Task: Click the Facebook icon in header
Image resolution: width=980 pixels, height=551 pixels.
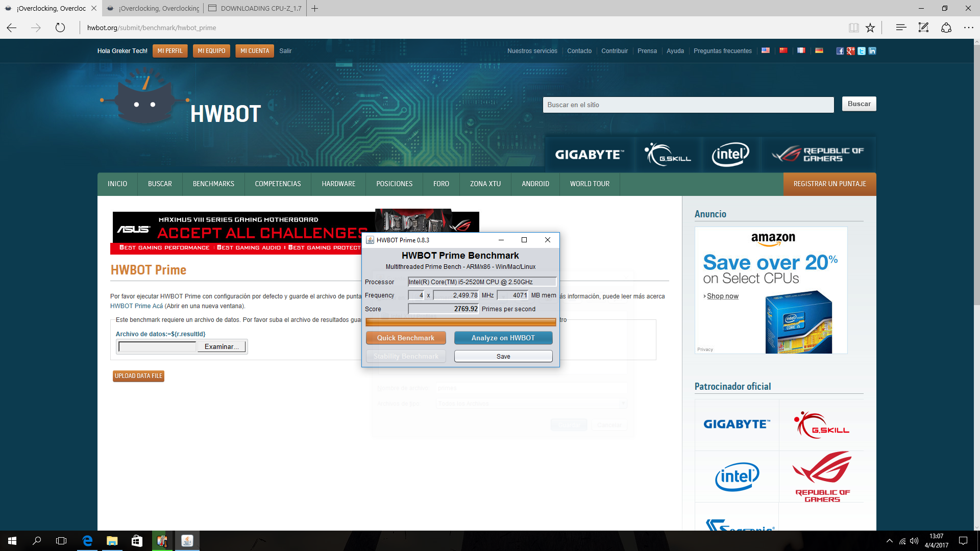Action: pyautogui.click(x=840, y=51)
